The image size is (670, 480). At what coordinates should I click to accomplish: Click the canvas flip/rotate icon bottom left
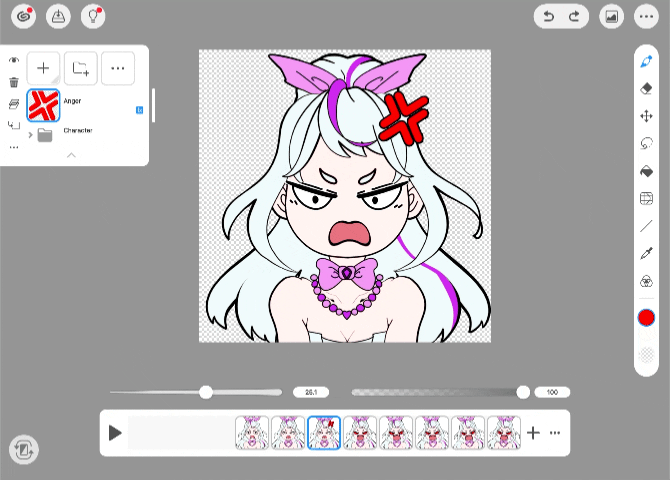(24, 450)
